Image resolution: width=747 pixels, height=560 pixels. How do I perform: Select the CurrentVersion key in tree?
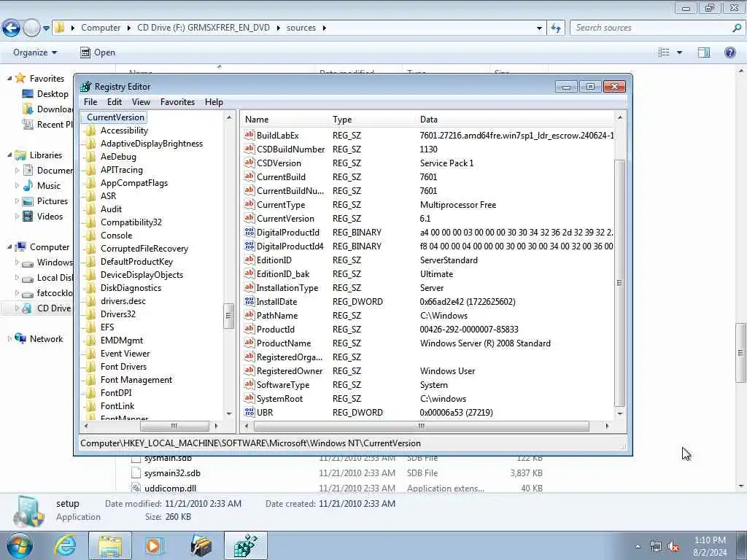pos(116,117)
